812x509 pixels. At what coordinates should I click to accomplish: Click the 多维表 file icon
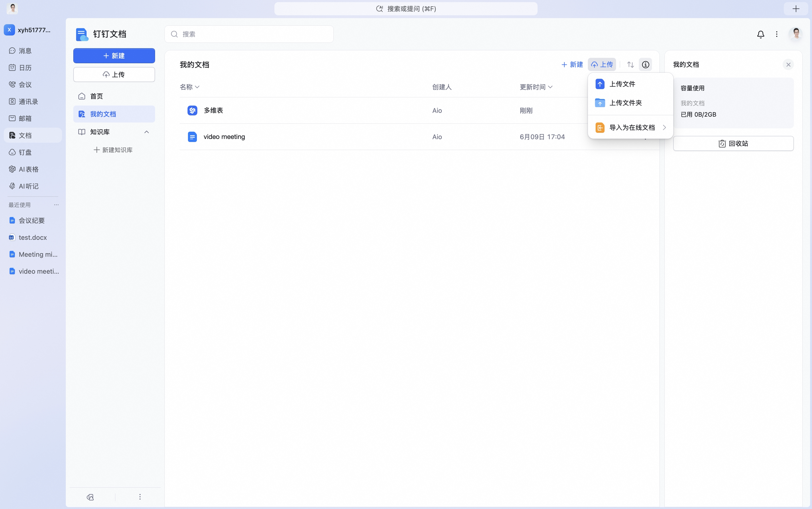pos(192,110)
